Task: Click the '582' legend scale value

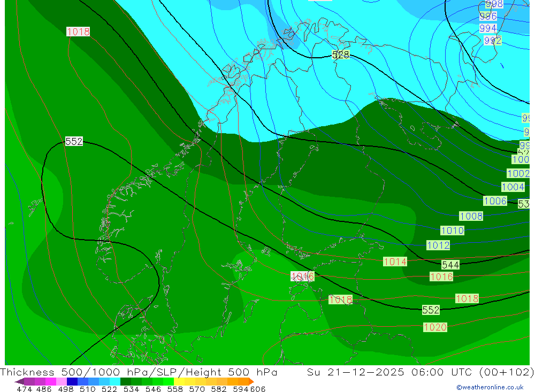Action: [x=219, y=389]
